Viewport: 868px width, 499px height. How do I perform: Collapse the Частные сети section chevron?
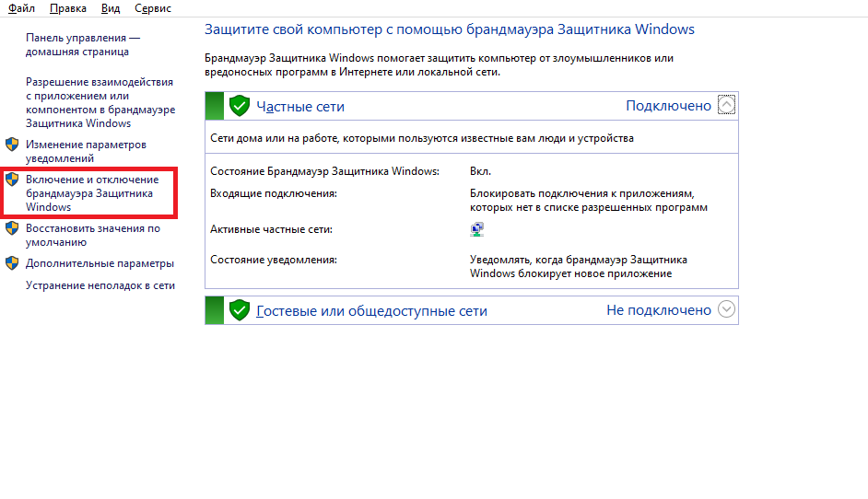(726, 105)
